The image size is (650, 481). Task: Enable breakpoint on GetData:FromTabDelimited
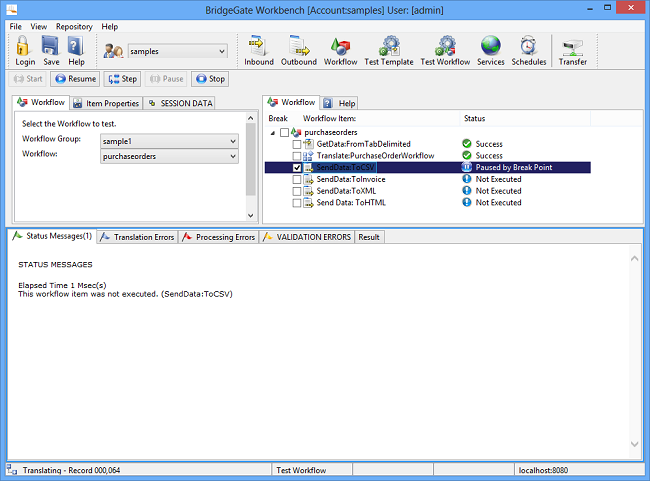click(x=296, y=144)
